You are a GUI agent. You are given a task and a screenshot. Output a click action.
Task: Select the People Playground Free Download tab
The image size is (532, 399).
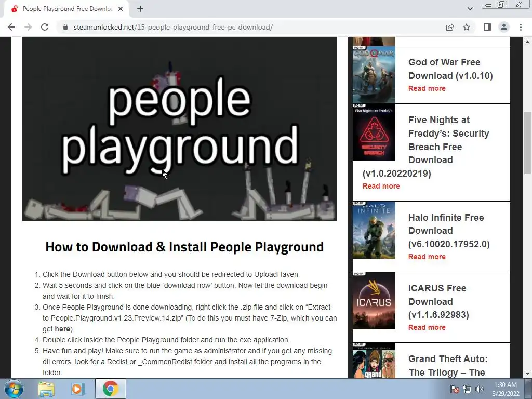pos(67,9)
